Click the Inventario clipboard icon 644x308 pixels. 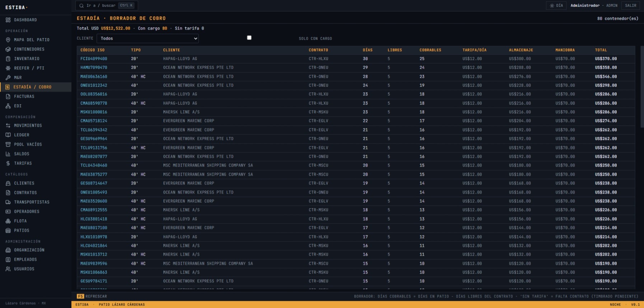point(8,59)
